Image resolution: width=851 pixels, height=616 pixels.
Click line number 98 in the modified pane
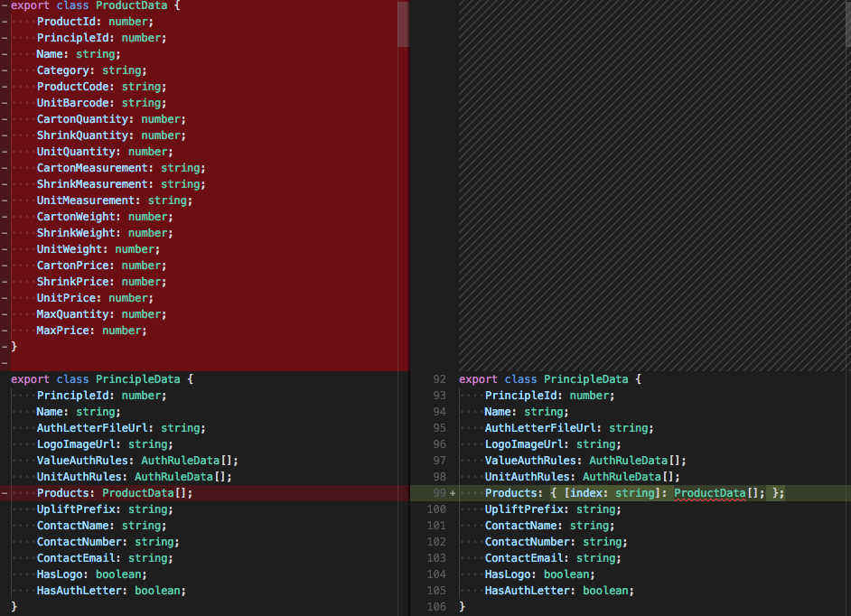440,477
